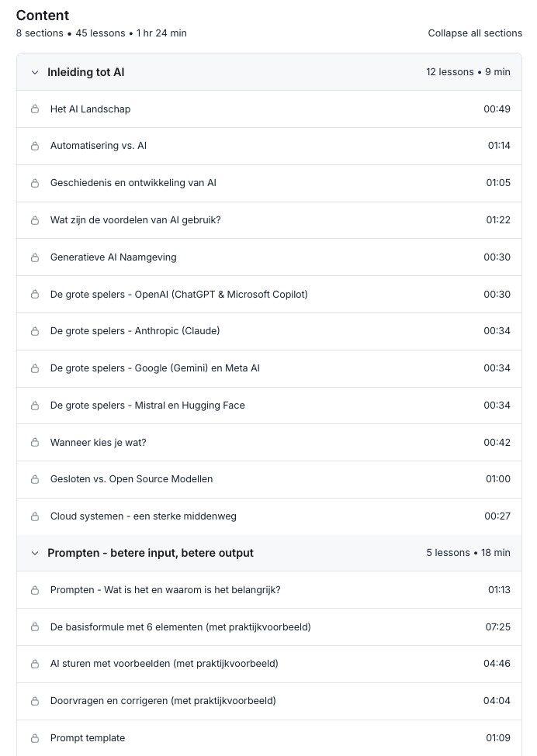
Task: Click lock icon beside Generatieve AI Naamgeving
Action: tap(34, 257)
